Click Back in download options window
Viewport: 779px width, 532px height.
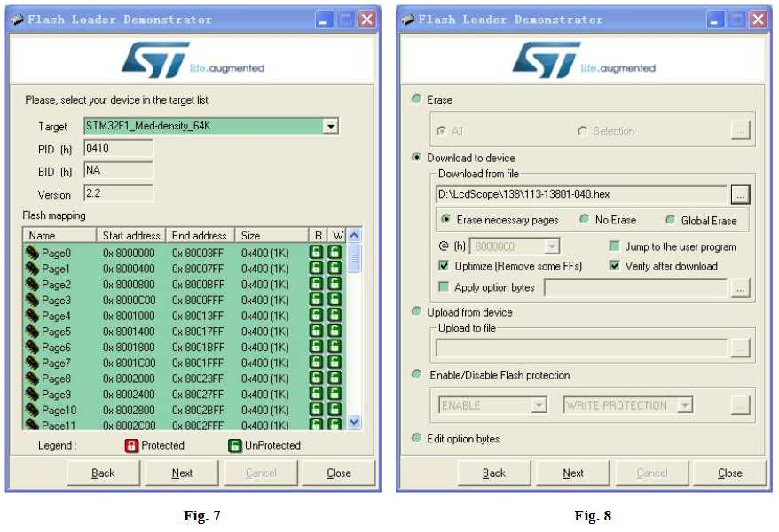494,473
